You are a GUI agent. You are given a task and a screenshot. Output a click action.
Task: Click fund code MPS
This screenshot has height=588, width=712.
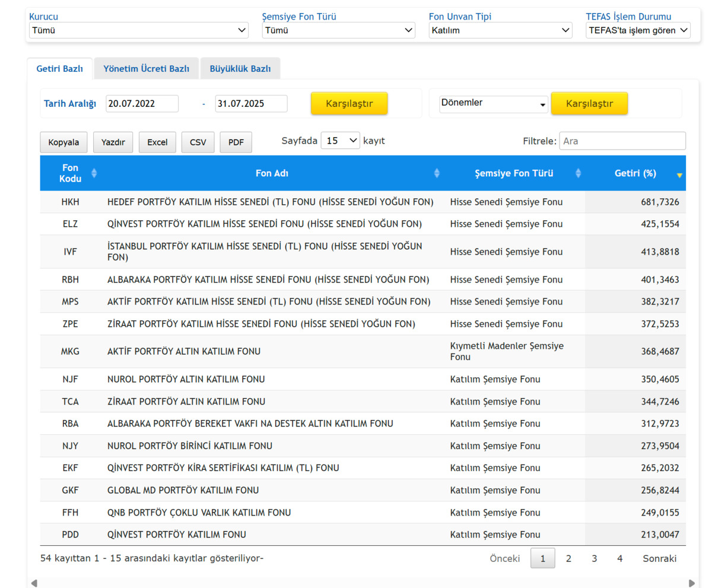[70, 302]
